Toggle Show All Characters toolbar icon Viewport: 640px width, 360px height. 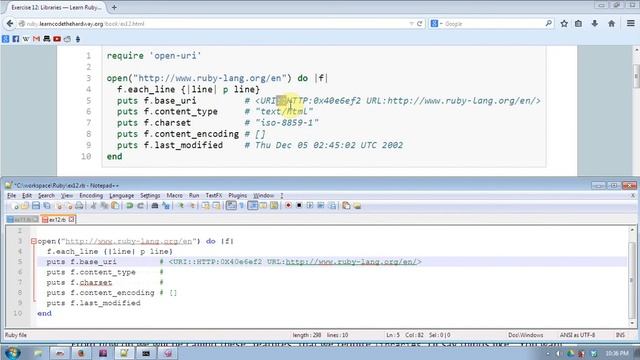[242, 206]
